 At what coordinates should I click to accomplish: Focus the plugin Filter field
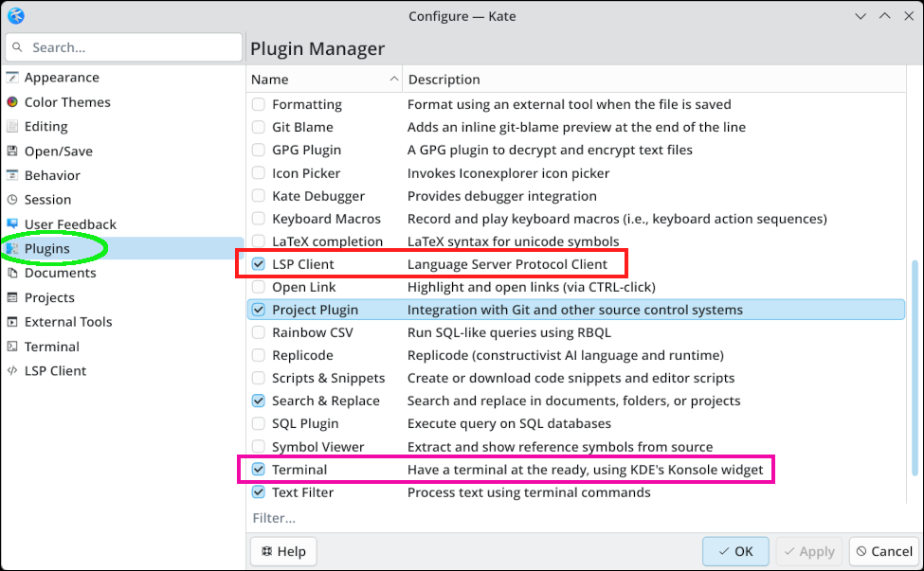(577, 518)
